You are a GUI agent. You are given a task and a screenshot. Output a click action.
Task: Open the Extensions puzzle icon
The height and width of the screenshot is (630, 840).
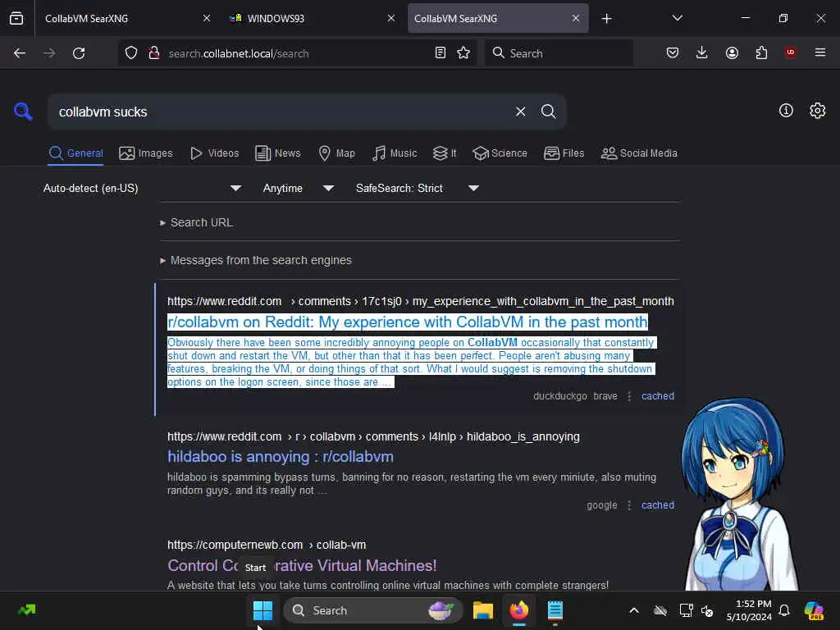tap(761, 52)
